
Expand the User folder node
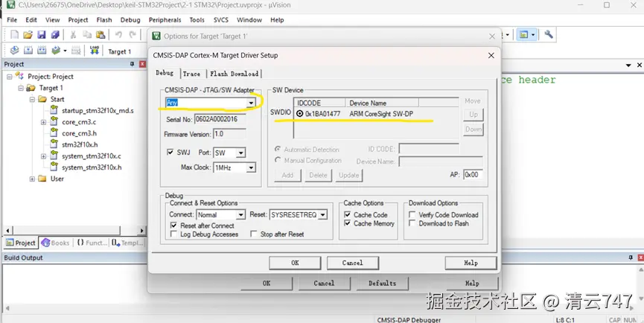point(32,179)
